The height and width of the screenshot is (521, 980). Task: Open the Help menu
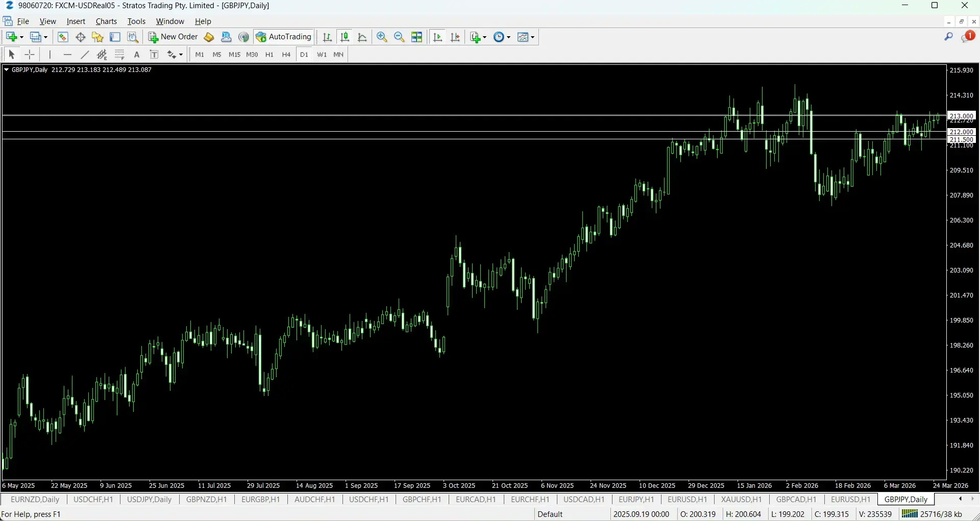click(203, 21)
